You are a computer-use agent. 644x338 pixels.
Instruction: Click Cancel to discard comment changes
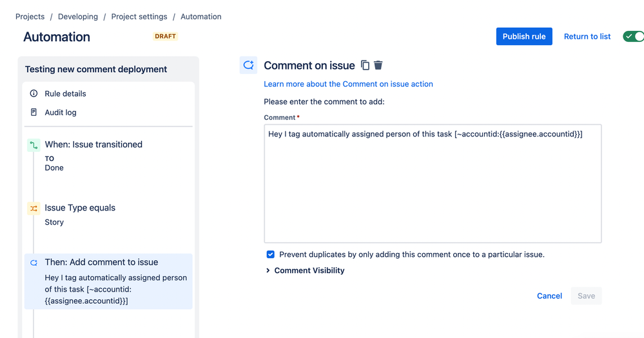(x=549, y=296)
